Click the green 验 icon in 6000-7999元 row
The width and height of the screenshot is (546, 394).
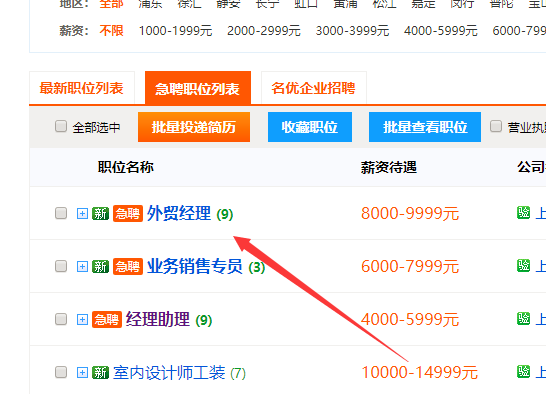click(x=523, y=265)
